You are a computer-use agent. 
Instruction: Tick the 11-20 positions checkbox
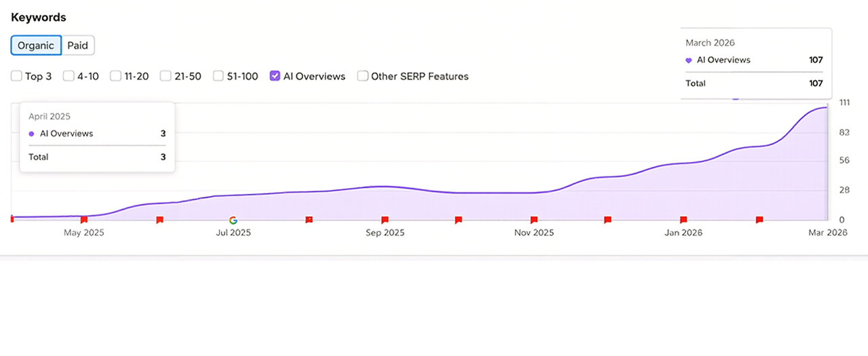116,76
